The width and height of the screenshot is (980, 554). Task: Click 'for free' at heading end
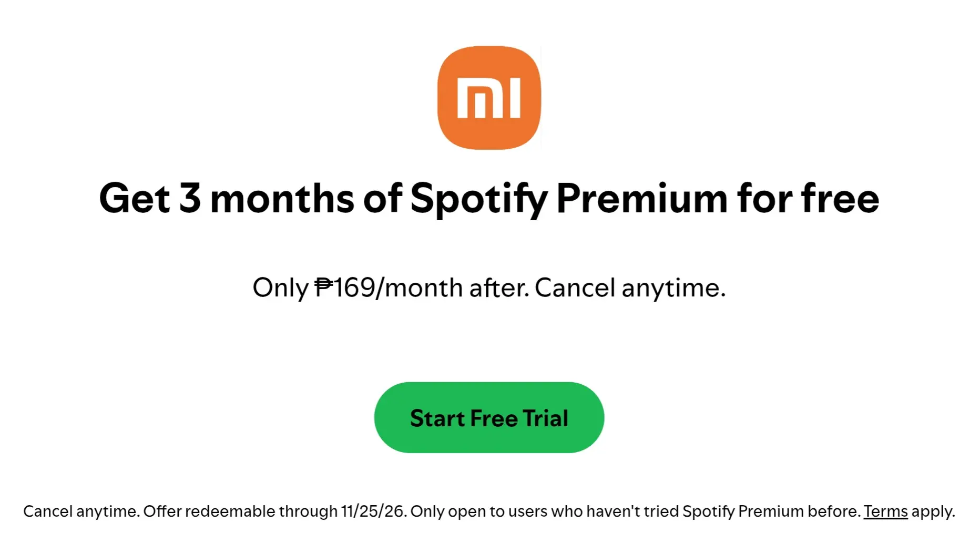(808, 198)
